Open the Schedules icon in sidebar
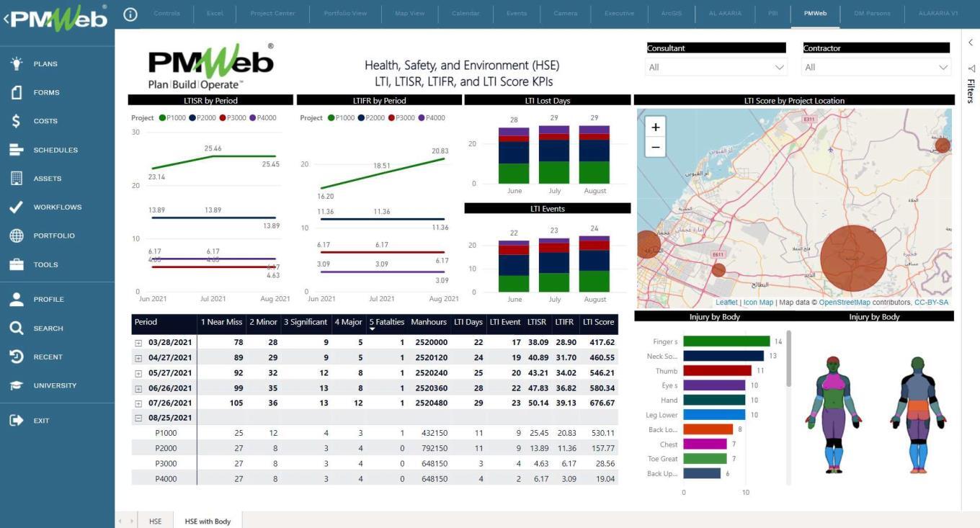The image size is (980, 528). [x=17, y=150]
